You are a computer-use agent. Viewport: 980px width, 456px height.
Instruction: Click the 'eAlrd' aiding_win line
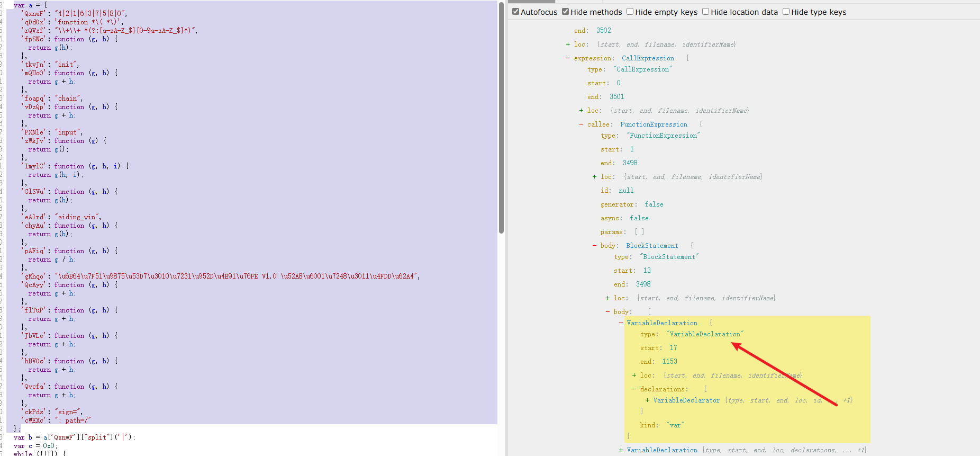coord(61,217)
